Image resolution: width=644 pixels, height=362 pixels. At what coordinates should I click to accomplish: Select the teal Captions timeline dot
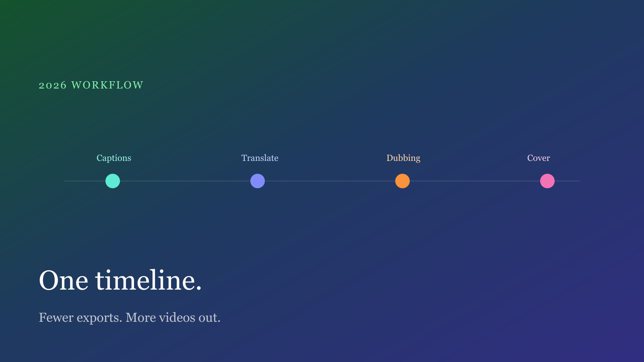click(x=113, y=181)
